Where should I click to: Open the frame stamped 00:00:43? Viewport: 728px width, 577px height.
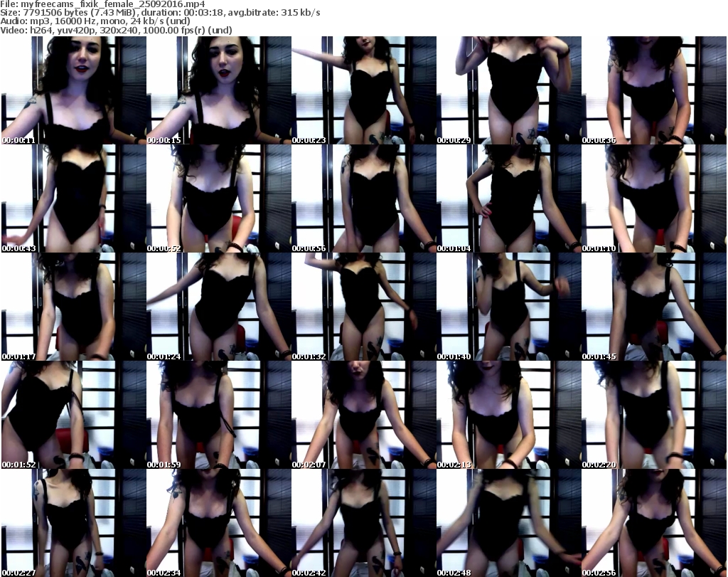coord(74,198)
